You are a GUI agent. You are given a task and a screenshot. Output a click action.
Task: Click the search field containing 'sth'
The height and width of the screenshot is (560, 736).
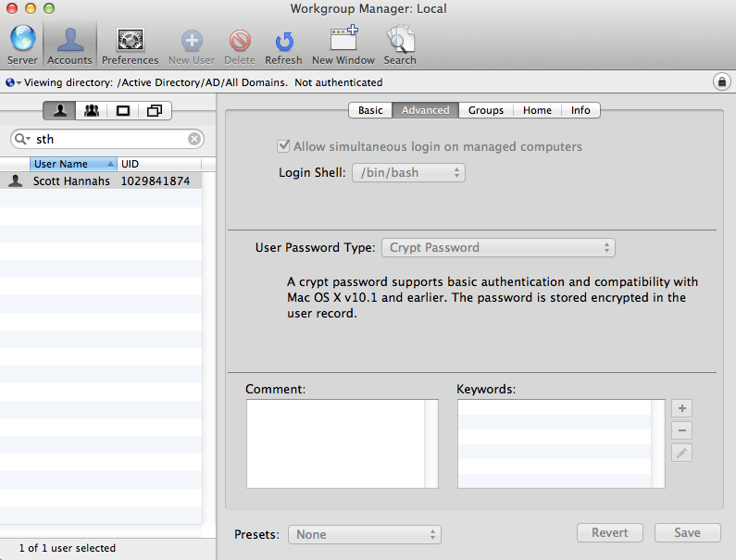[x=107, y=139]
